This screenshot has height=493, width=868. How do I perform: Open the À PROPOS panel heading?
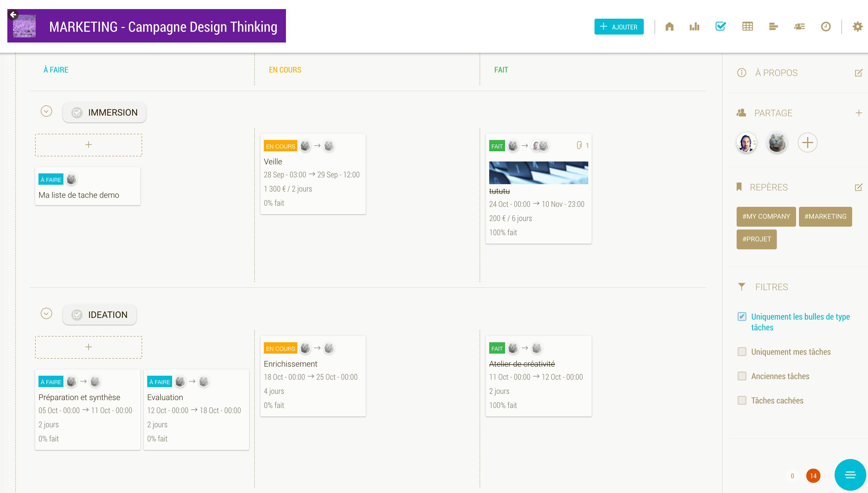click(776, 73)
